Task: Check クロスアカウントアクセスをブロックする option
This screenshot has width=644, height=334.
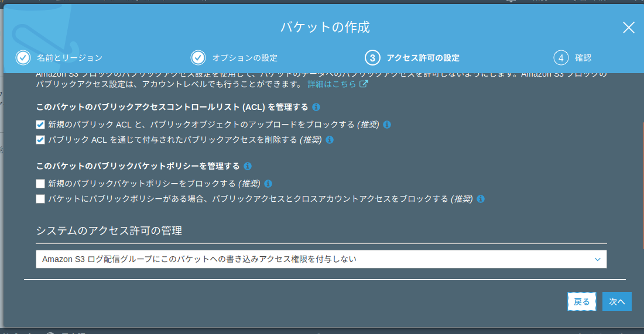Action: click(x=40, y=199)
